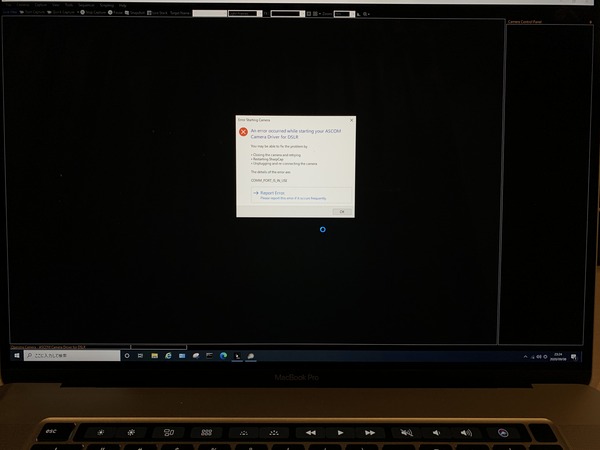600x450 pixels.
Task: Click the histogram icon beside Zoom dropdown
Action: pyautogui.click(x=359, y=14)
